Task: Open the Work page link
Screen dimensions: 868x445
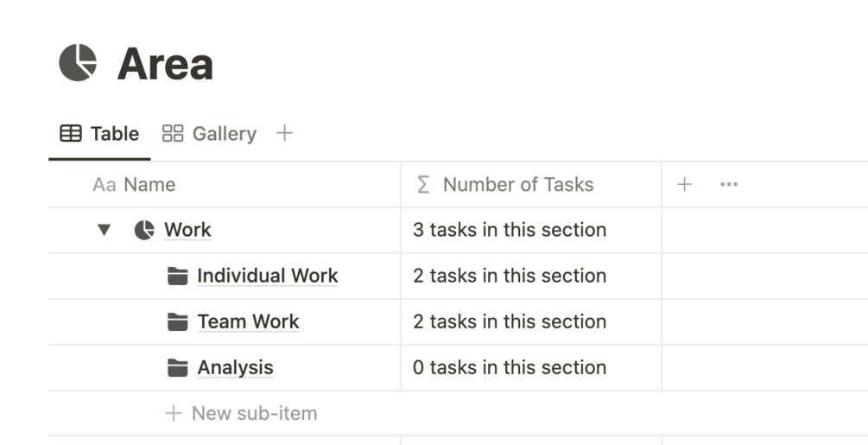Action: coord(187,230)
